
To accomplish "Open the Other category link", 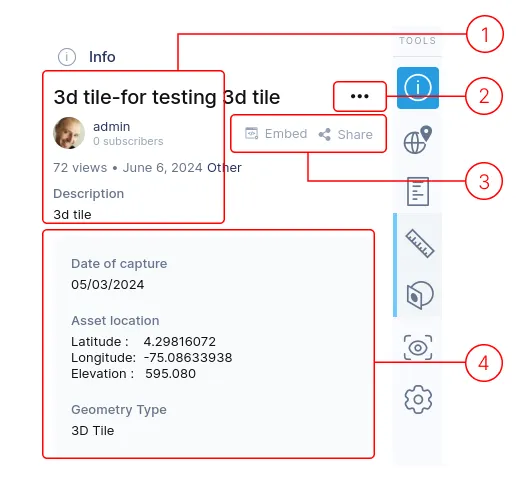I will [224, 168].
